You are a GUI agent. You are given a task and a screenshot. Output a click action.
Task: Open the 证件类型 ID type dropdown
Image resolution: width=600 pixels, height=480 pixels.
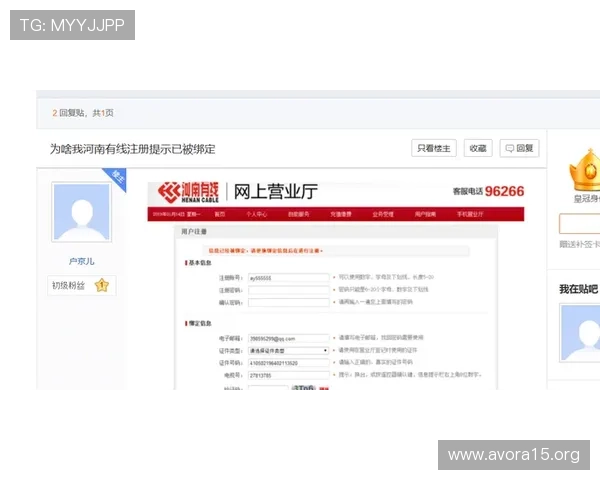(x=289, y=351)
